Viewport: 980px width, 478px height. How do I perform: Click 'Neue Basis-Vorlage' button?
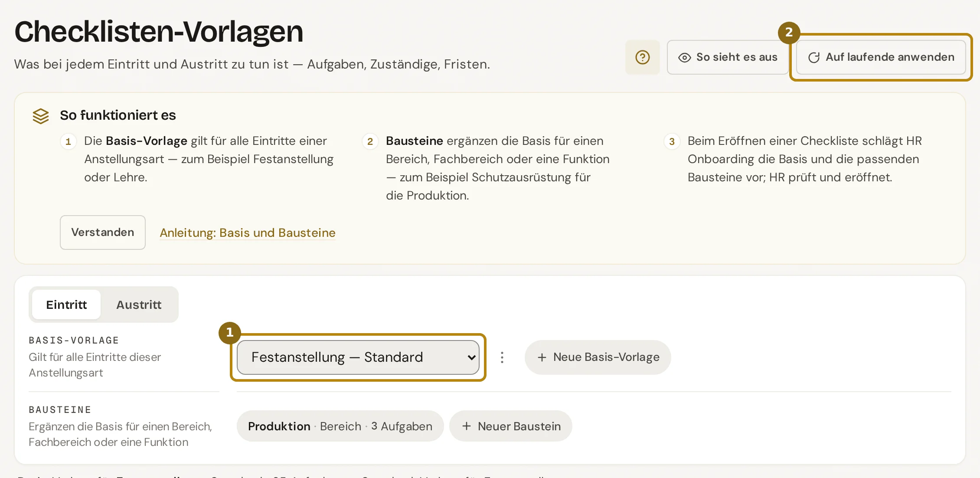[598, 357]
